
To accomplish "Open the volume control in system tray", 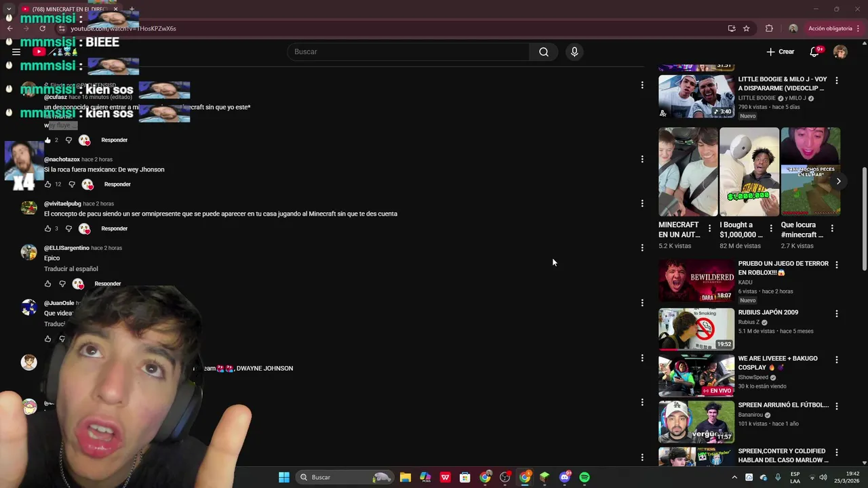I will (823, 477).
